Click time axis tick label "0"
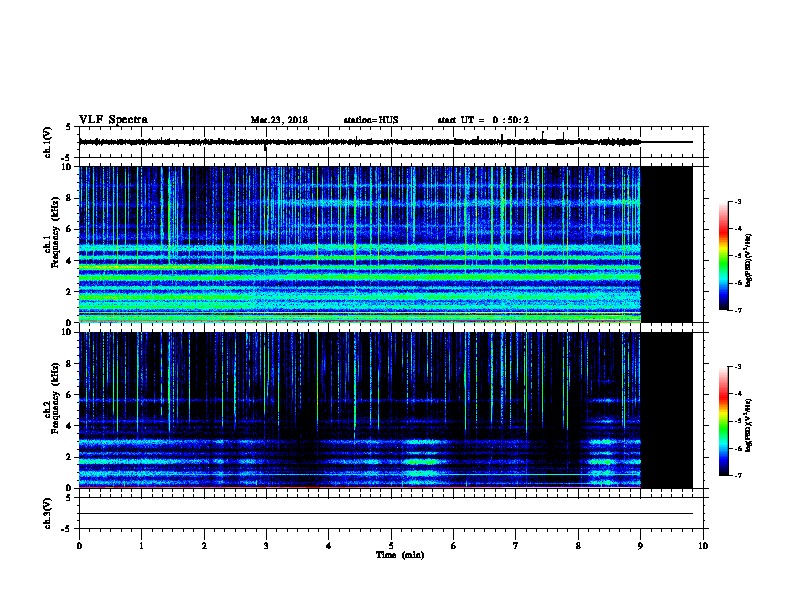The height and width of the screenshot is (612, 792). point(79,546)
